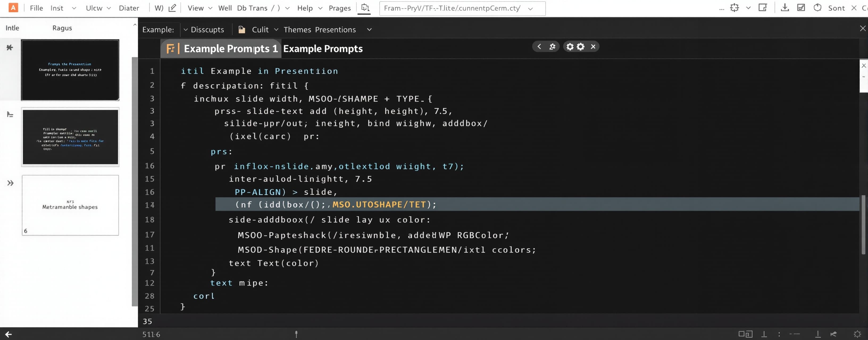868x340 pixels.
Task: Click the back arrow in bottom status bar
Action: (x=9, y=334)
